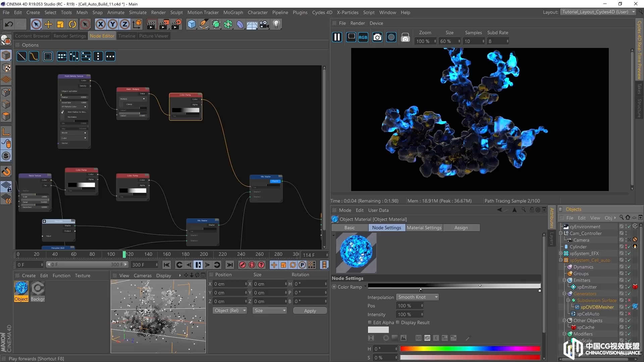Open the Layout Tutorial_Layout_Cycles4D dropdown

[598, 12]
